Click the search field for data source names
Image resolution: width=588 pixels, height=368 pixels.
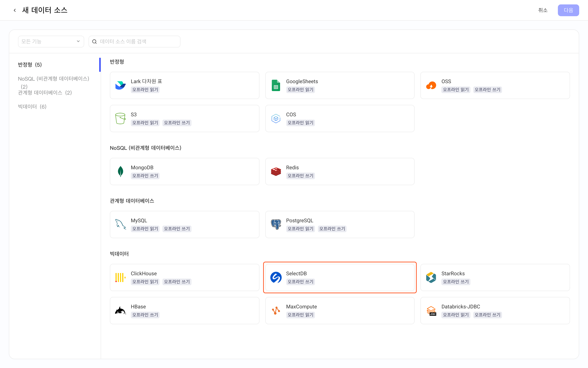[x=134, y=42]
